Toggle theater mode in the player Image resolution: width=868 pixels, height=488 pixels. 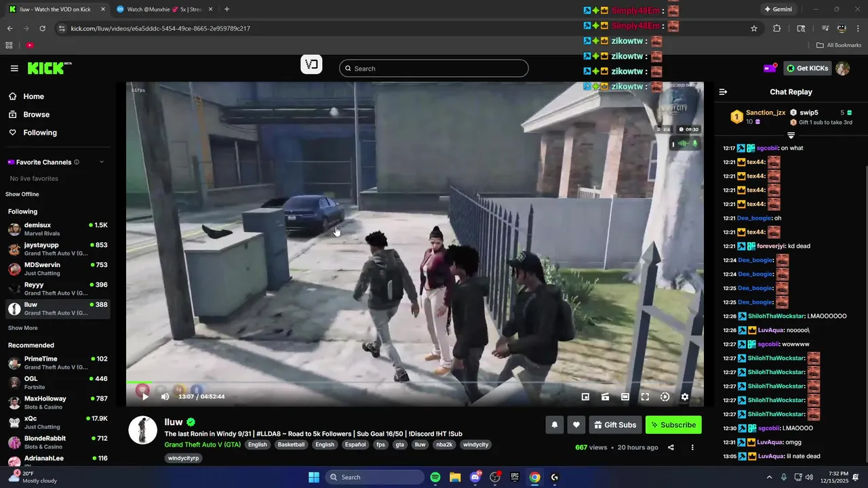[625, 396]
